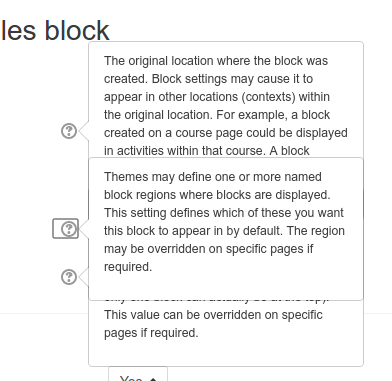Click 'This setting defines which of these' line
The width and height of the screenshot is (392, 381).
[x=224, y=213]
